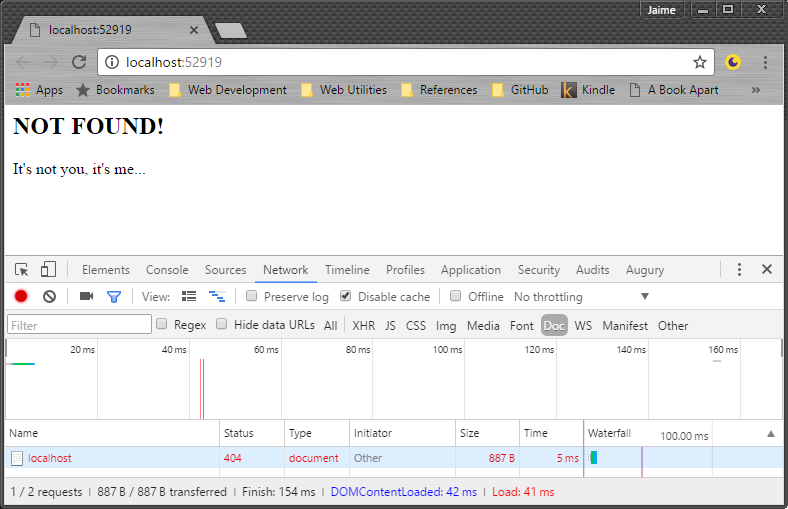
Task: Open the Sources tab
Action: click(225, 270)
